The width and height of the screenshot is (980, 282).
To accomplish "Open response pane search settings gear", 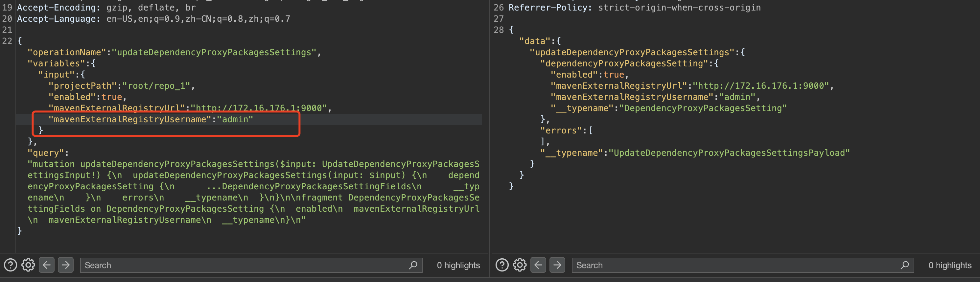I will [520, 265].
